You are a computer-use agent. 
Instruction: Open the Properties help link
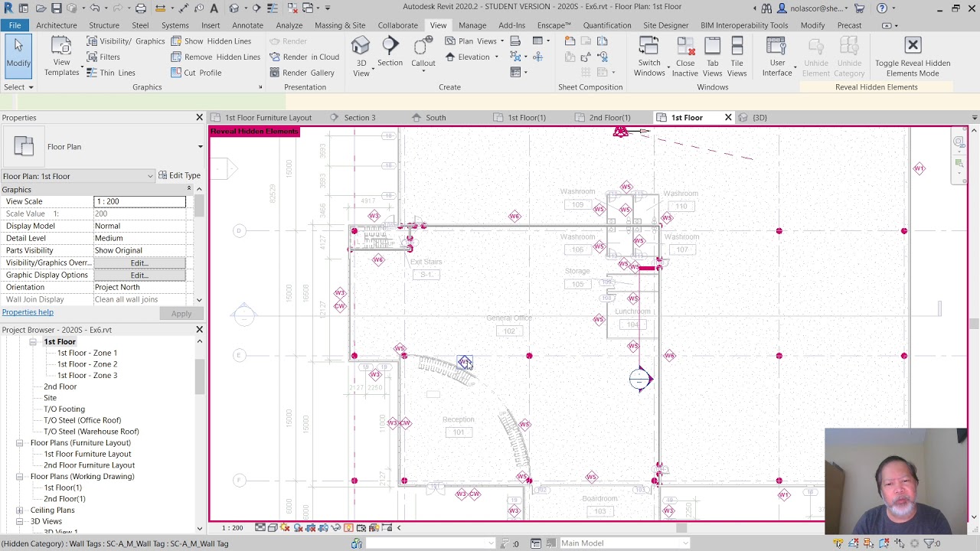(28, 312)
